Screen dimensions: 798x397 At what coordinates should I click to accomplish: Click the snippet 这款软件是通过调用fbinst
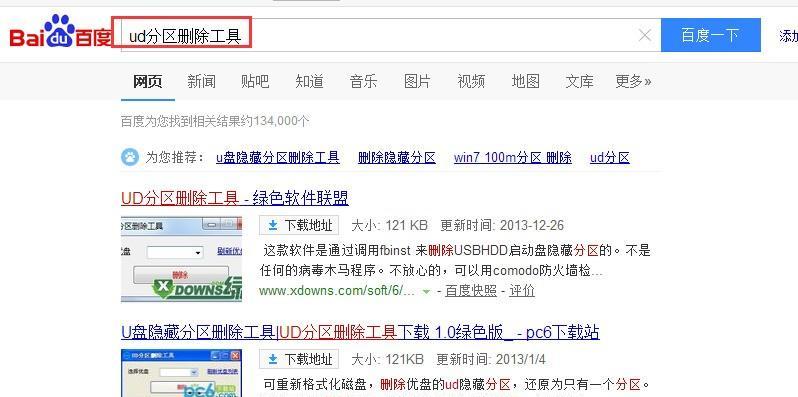click(x=456, y=261)
